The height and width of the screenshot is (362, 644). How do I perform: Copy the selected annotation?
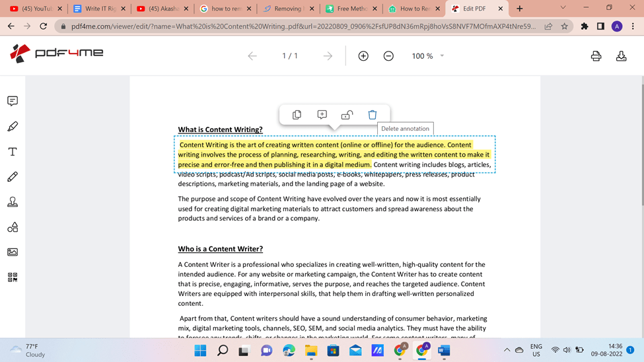297,115
